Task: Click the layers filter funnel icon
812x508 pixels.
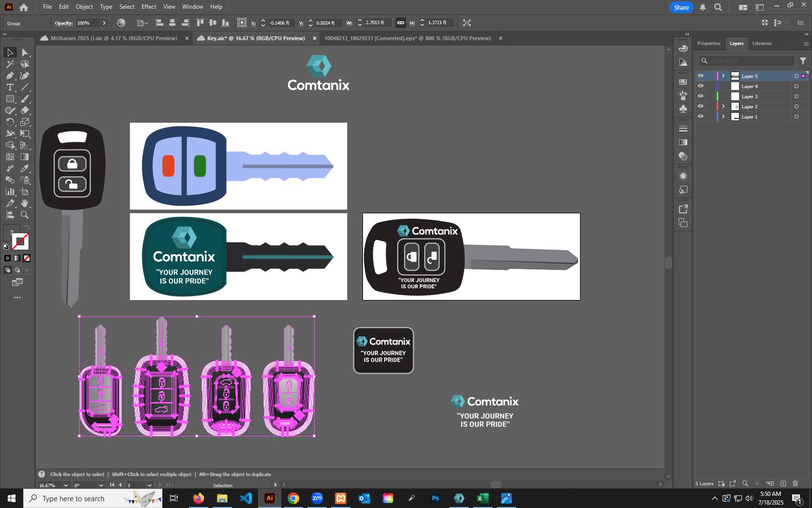Action: tap(803, 61)
